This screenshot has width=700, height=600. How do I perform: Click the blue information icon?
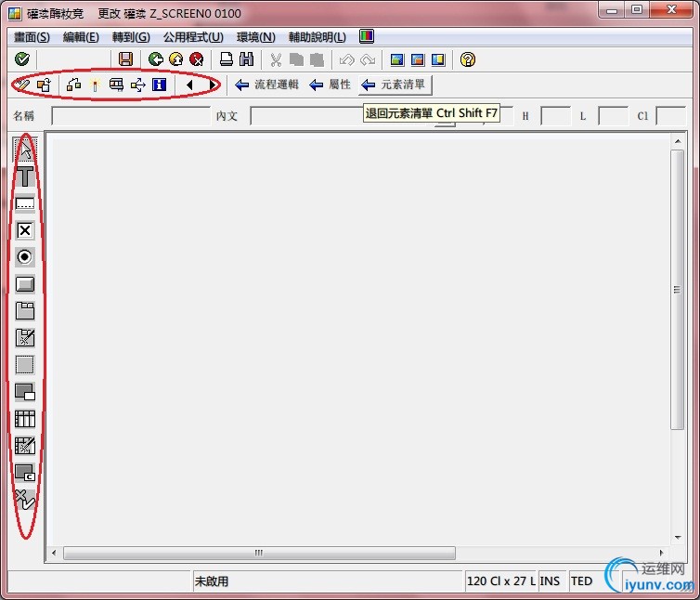click(x=159, y=85)
